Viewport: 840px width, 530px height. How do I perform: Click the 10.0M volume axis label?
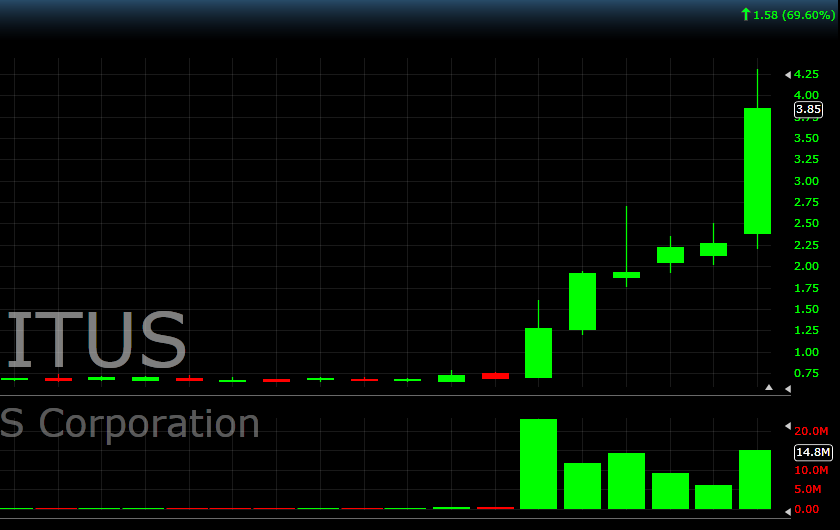tap(811, 471)
